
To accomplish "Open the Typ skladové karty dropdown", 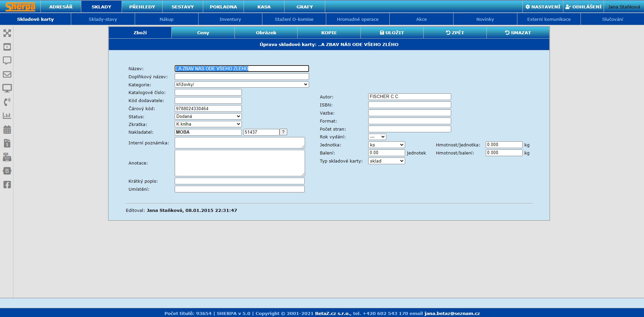I will tap(387, 161).
